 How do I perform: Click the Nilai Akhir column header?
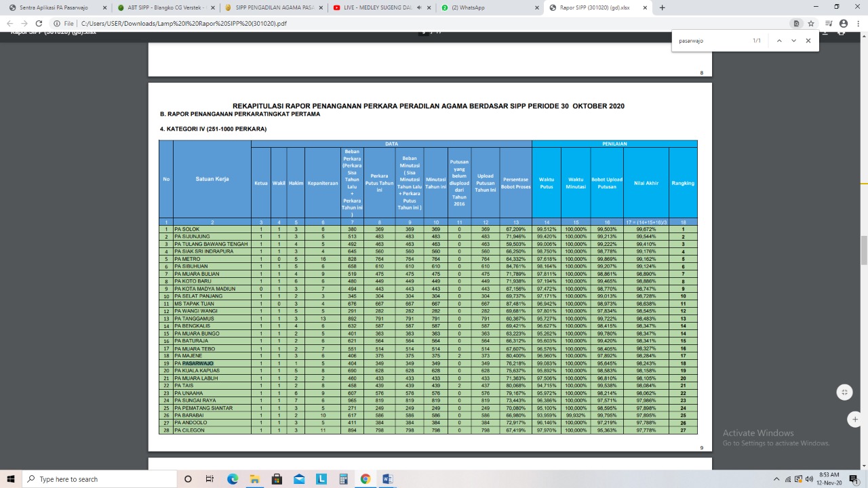[x=646, y=183]
